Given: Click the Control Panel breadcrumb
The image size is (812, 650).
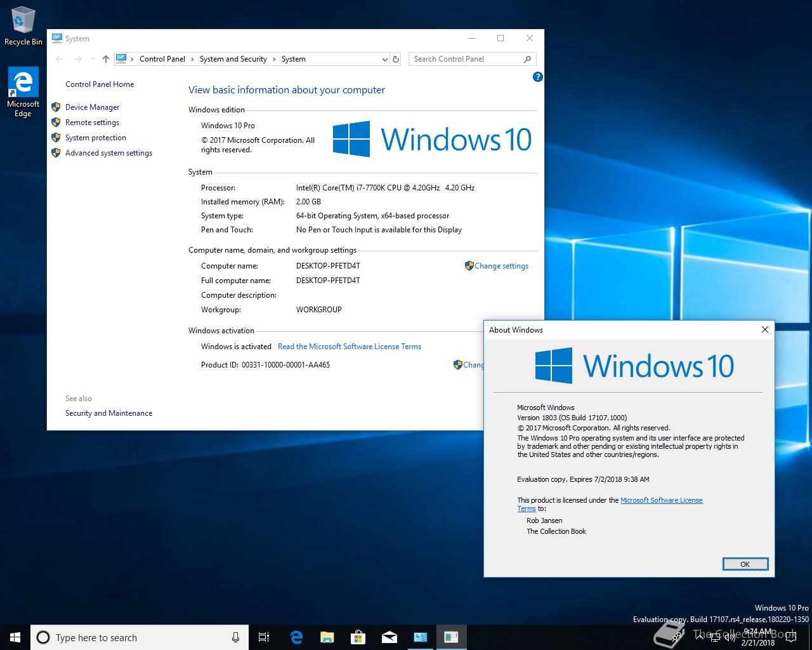Looking at the screenshot, I should 162,59.
